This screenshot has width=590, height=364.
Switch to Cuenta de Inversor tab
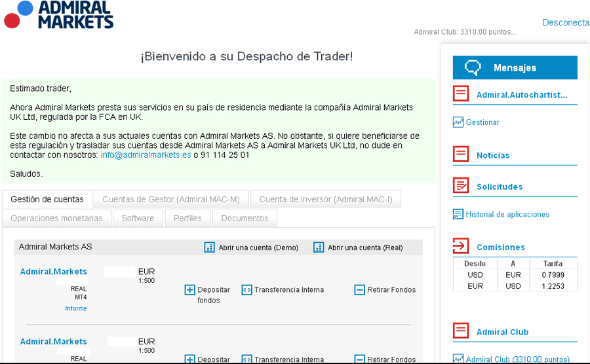(x=326, y=199)
